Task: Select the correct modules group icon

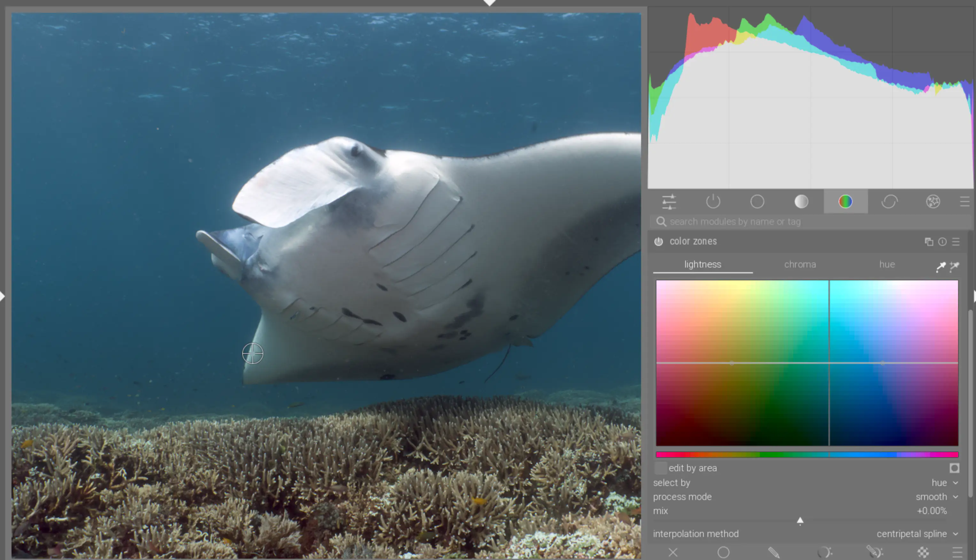Action: coord(889,201)
